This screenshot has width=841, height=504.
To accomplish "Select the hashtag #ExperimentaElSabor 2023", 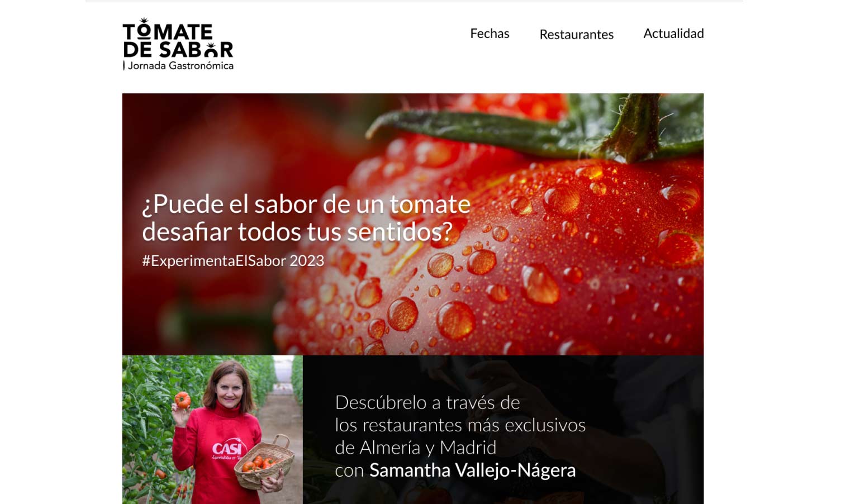I will (233, 260).
